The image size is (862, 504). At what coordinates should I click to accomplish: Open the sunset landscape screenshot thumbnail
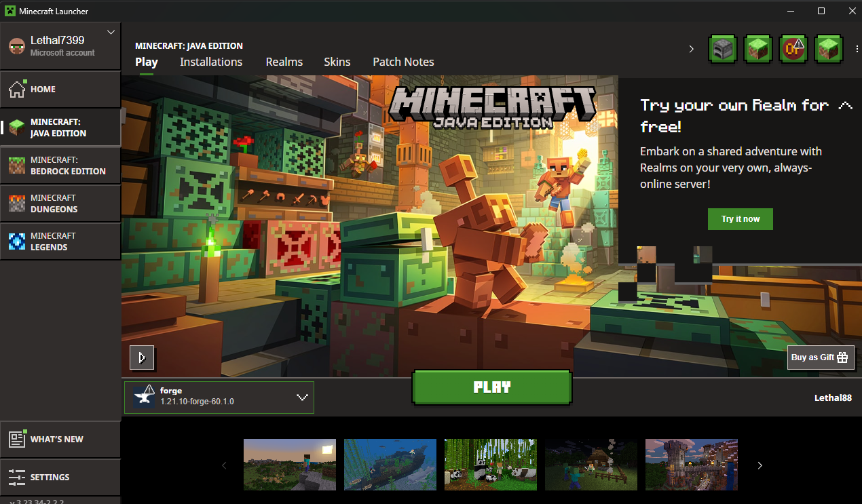pyautogui.click(x=290, y=465)
